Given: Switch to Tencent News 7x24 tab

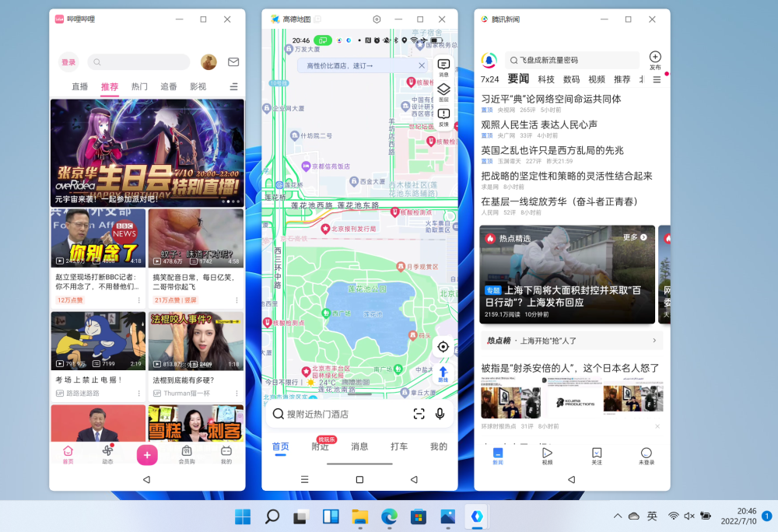Looking at the screenshot, I should [x=489, y=79].
